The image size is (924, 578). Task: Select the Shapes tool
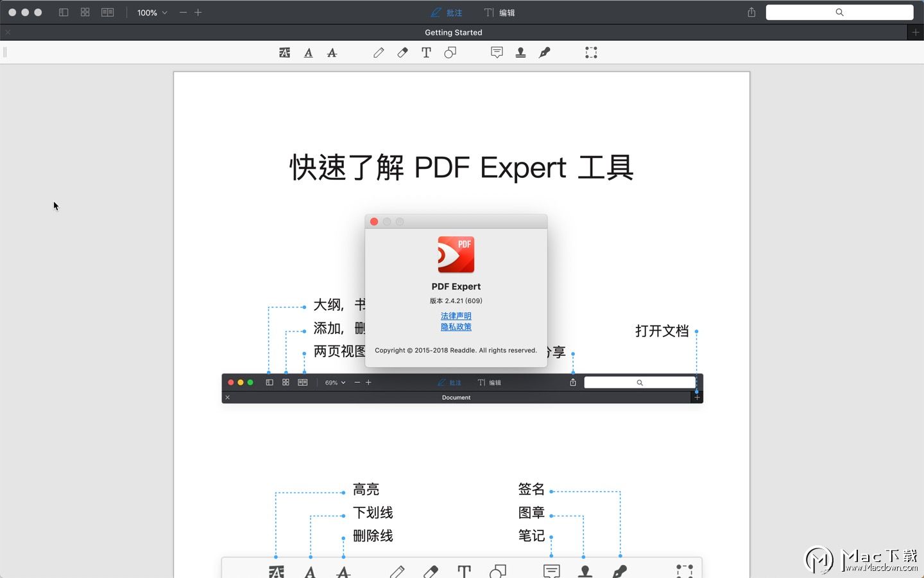(x=450, y=53)
